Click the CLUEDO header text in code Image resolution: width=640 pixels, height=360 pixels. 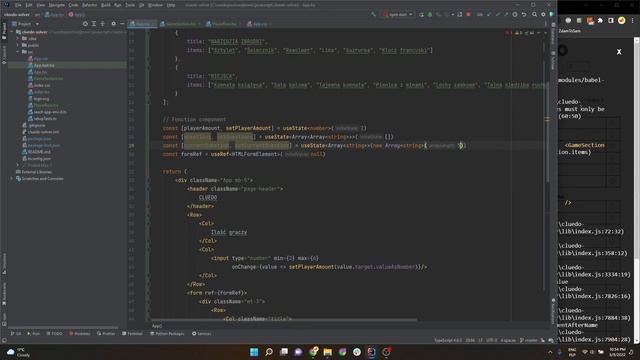(x=208, y=198)
